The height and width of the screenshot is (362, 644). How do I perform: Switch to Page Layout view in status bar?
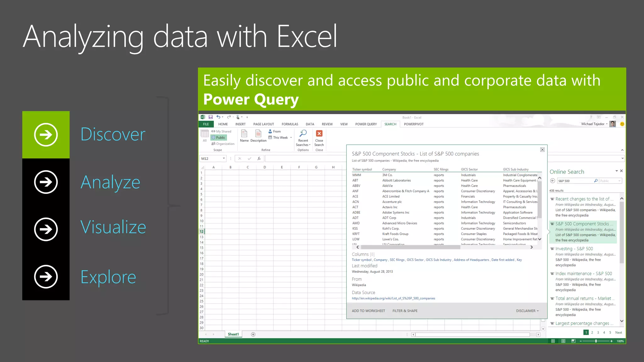pos(563,341)
